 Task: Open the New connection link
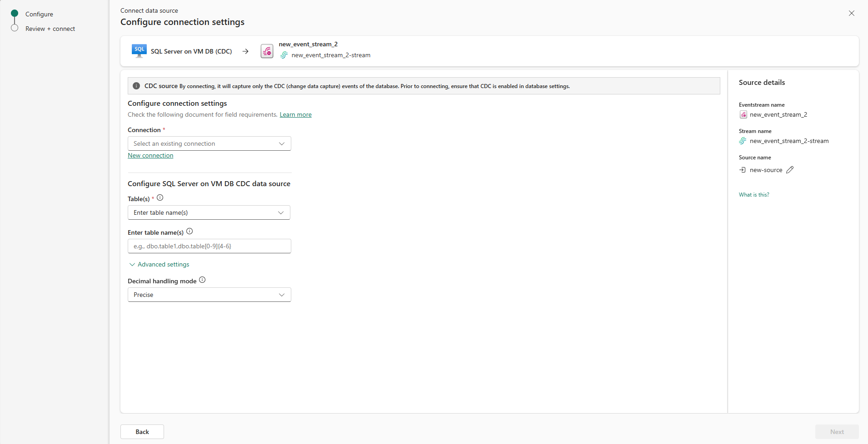click(x=150, y=155)
